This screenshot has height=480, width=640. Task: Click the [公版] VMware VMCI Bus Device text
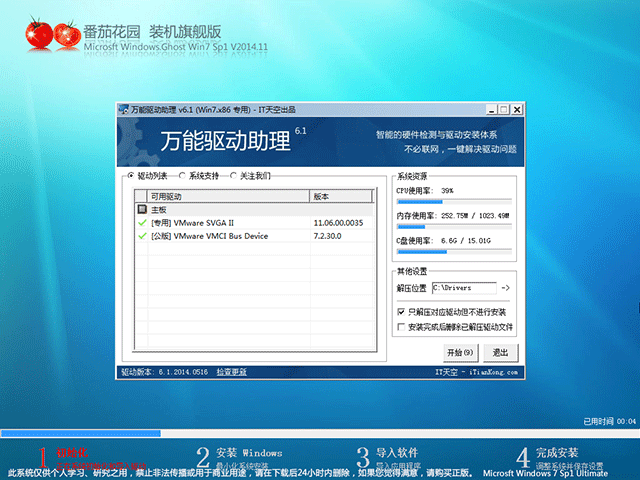tap(209, 236)
